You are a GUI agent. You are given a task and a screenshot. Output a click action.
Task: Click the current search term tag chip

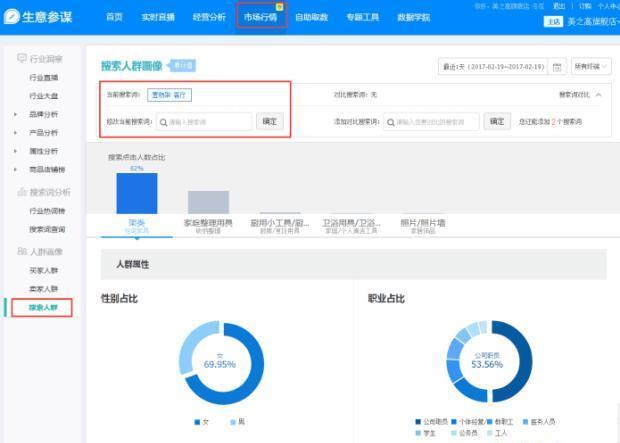169,95
